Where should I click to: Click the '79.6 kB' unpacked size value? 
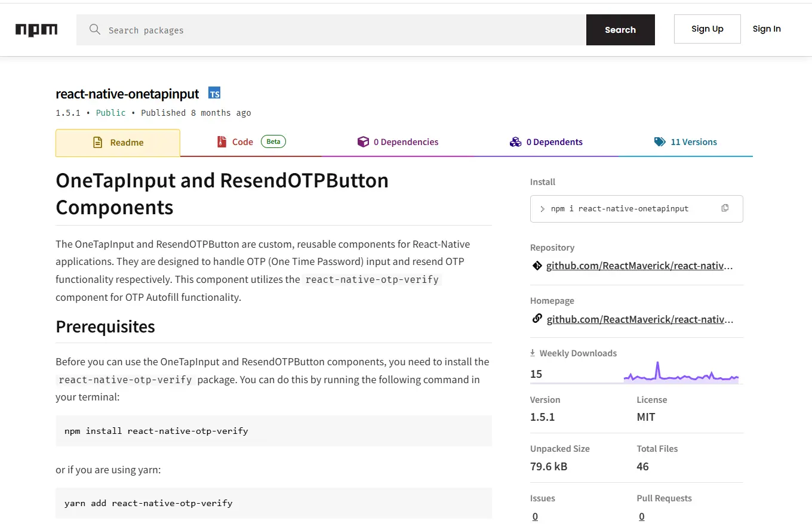click(549, 466)
